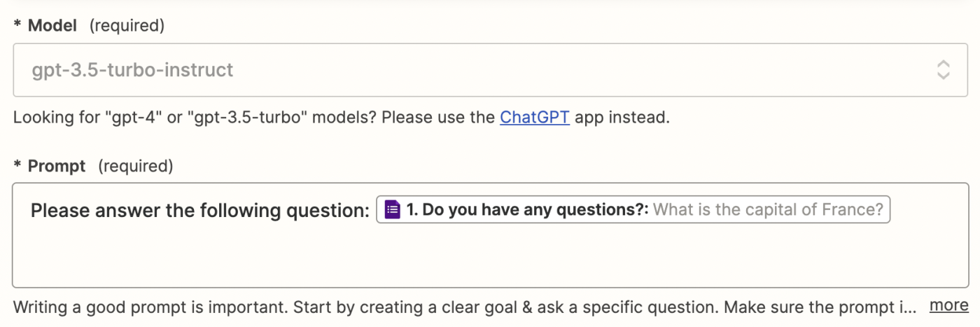Click the asterisk before the Prompt label

[x=17, y=167]
